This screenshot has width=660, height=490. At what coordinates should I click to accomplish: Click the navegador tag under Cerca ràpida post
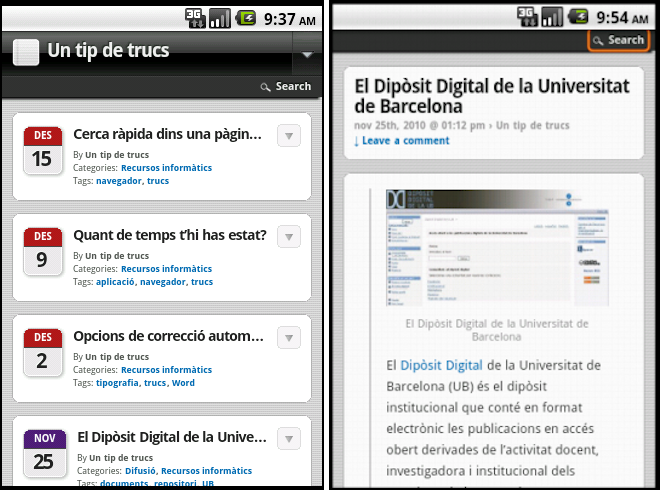(x=118, y=181)
